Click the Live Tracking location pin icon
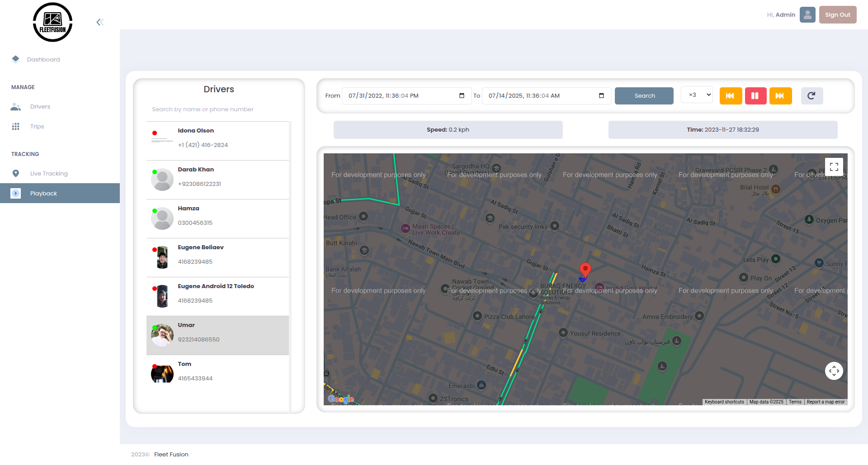868x465 pixels. click(16, 173)
